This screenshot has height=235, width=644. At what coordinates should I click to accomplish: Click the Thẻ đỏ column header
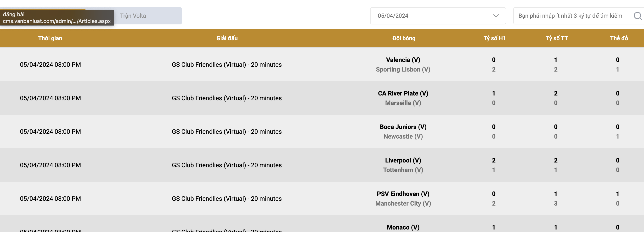pyautogui.click(x=619, y=38)
